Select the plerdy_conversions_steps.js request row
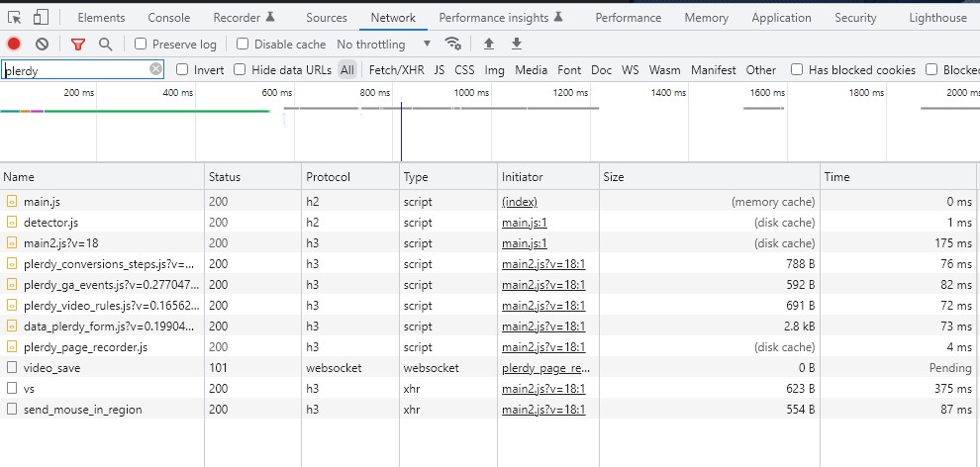The image size is (980, 467). point(490,263)
